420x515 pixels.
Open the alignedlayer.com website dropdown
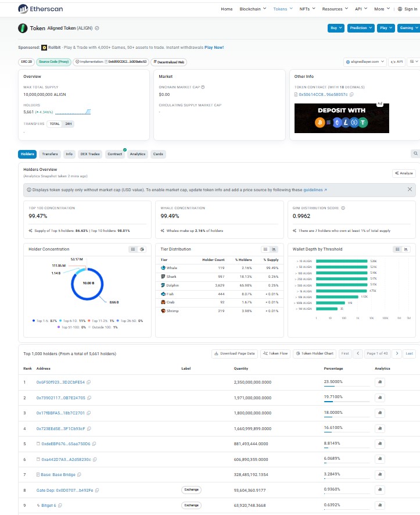coord(365,62)
